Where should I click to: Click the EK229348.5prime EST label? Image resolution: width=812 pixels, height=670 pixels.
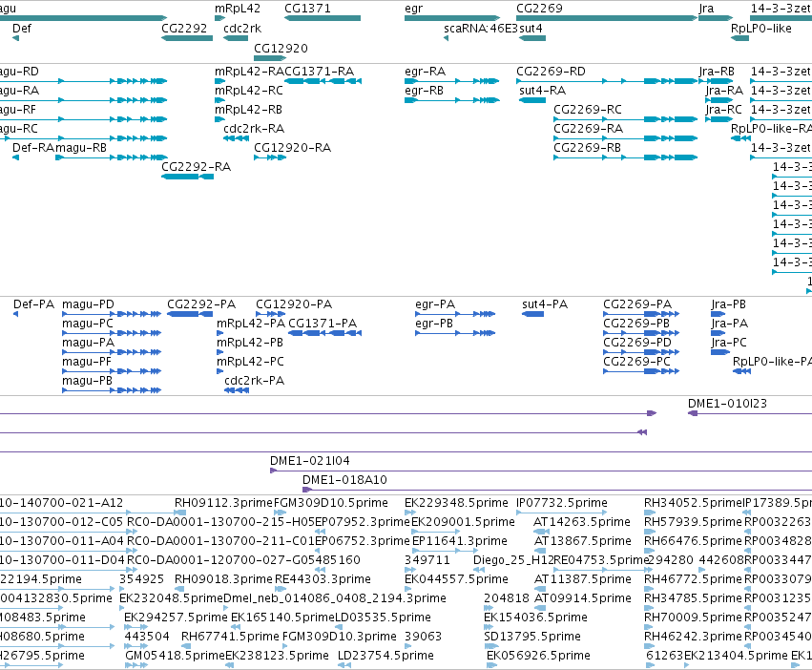(456, 503)
